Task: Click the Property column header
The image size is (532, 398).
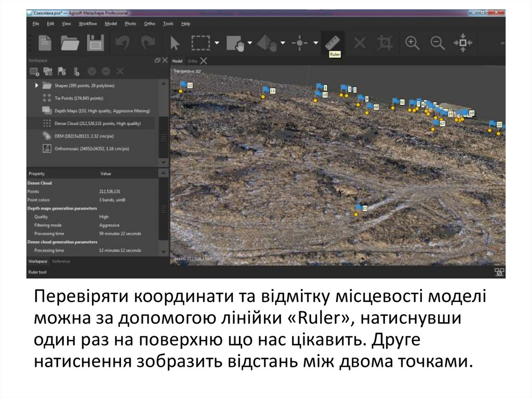Action: point(37,174)
